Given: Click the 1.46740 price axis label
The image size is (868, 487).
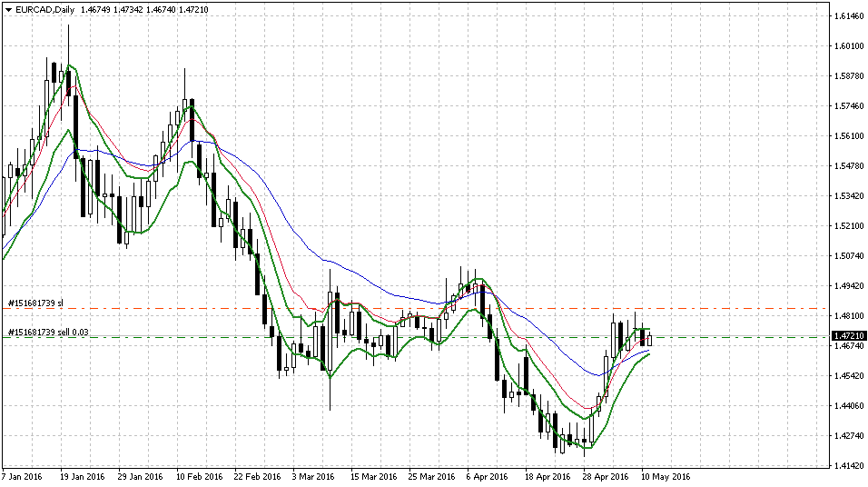Looking at the screenshot, I should click(x=849, y=346).
